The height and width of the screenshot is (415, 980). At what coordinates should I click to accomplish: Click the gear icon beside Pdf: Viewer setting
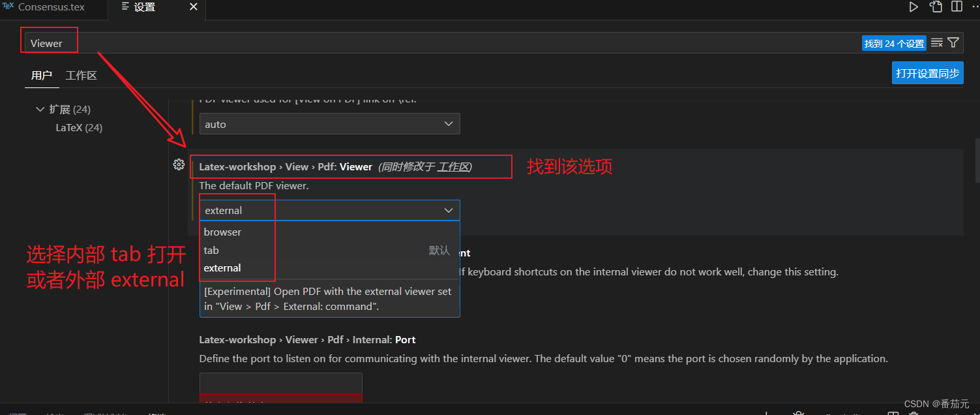179,165
